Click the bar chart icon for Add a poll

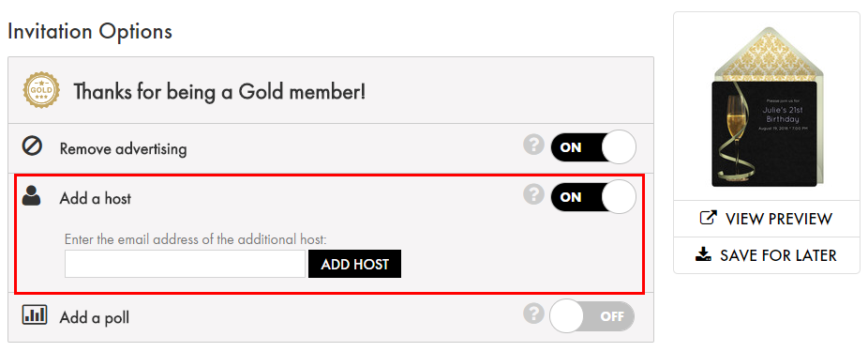click(x=35, y=314)
